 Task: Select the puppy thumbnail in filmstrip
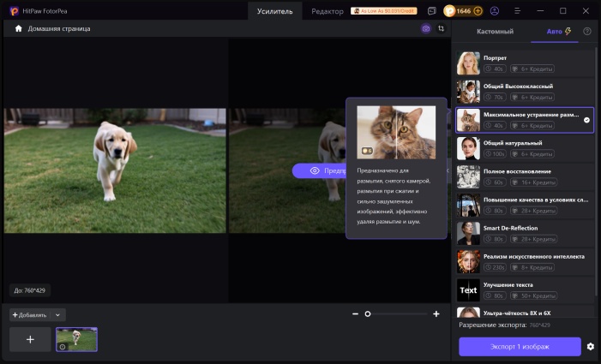(x=76, y=339)
